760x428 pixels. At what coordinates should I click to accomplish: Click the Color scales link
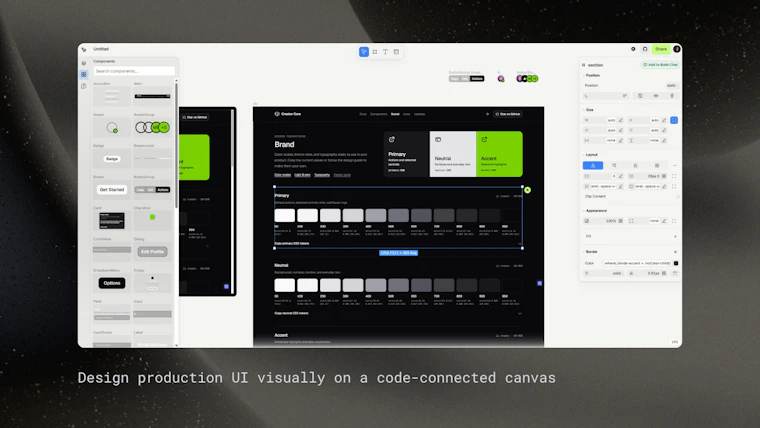point(283,175)
